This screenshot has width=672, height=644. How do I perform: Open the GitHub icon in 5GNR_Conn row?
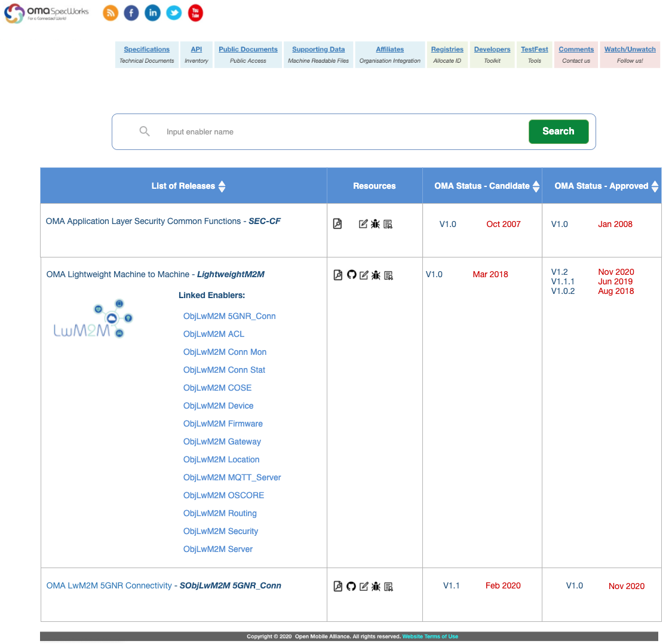click(x=351, y=586)
